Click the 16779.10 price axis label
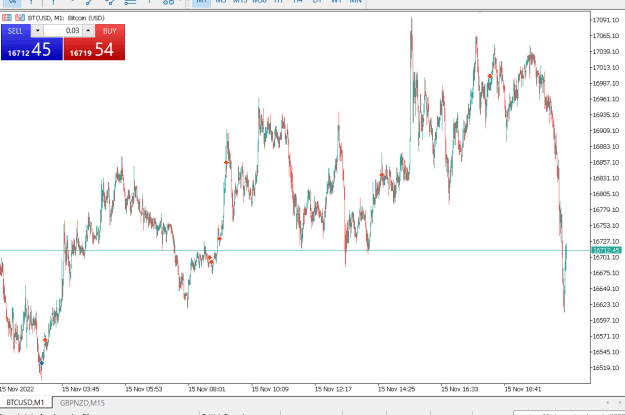This screenshot has height=415, width=625. pos(606,210)
